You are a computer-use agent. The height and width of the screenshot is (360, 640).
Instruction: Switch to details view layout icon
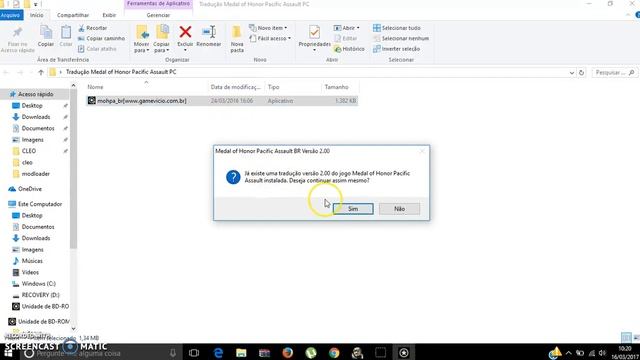click(626, 338)
